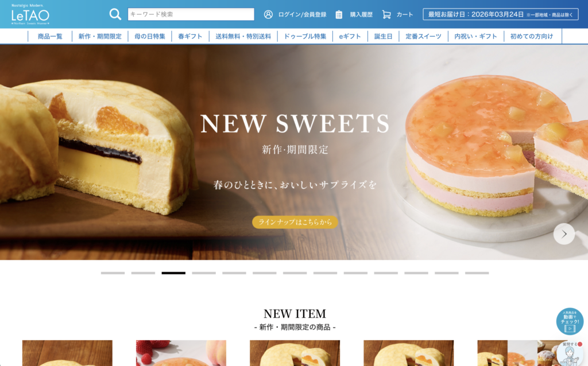Click the LeTAO logo
The width and height of the screenshot is (588, 366).
click(30, 14)
